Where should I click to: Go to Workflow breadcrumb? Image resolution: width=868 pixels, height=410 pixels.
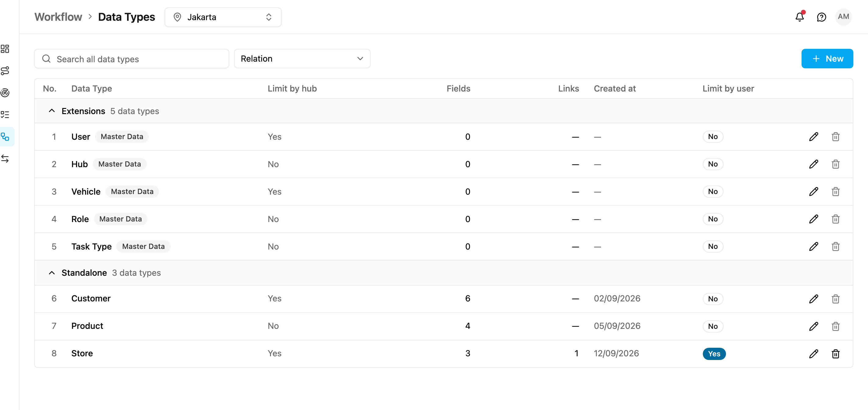click(58, 17)
